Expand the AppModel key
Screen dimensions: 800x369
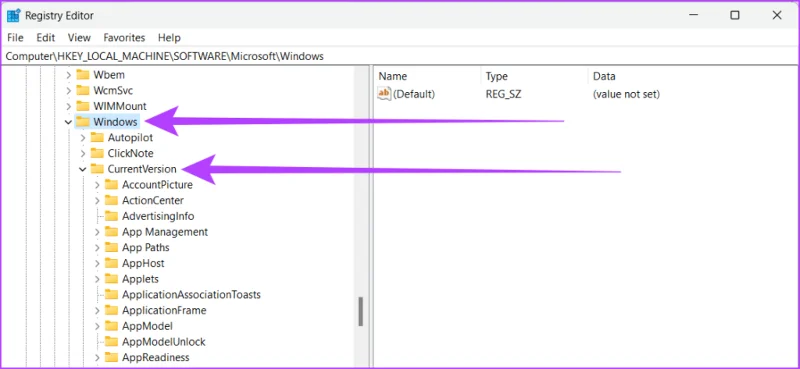(97, 327)
